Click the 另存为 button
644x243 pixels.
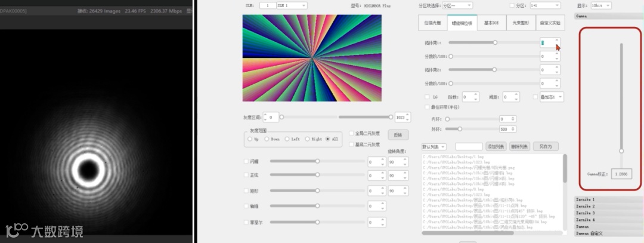pos(546,146)
